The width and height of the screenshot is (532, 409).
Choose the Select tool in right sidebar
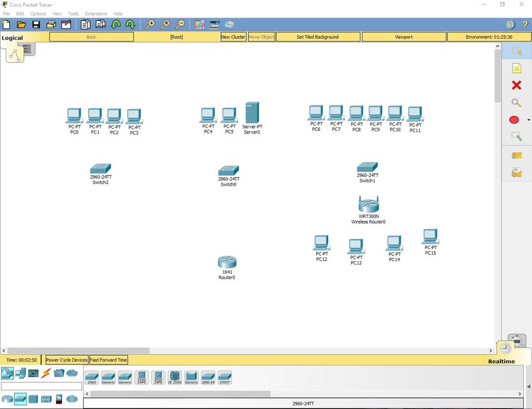516,51
